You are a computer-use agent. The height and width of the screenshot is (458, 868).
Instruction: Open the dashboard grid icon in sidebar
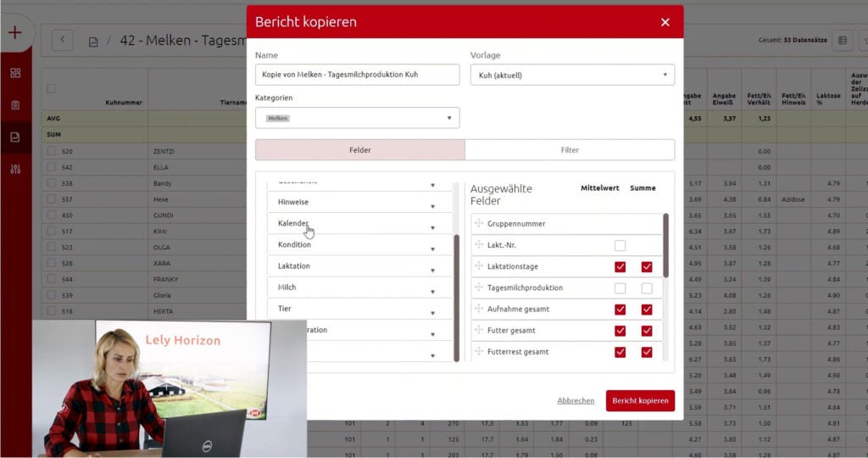click(x=15, y=73)
